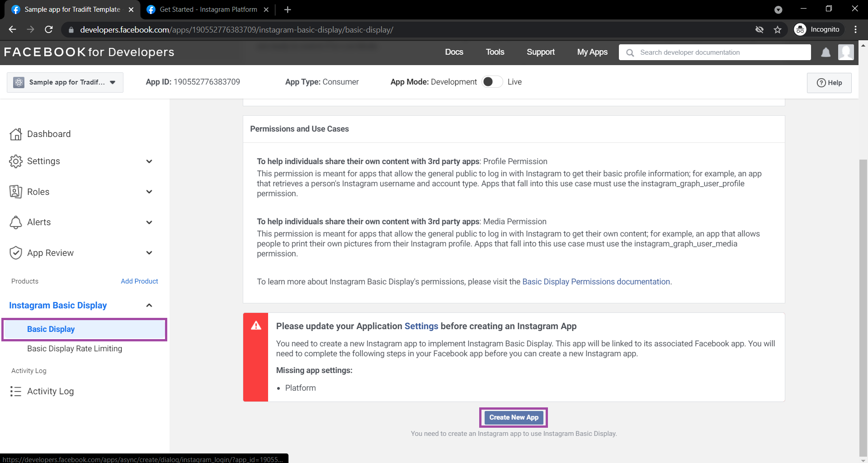Expand the Roles section
868x463 pixels.
[149, 192]
